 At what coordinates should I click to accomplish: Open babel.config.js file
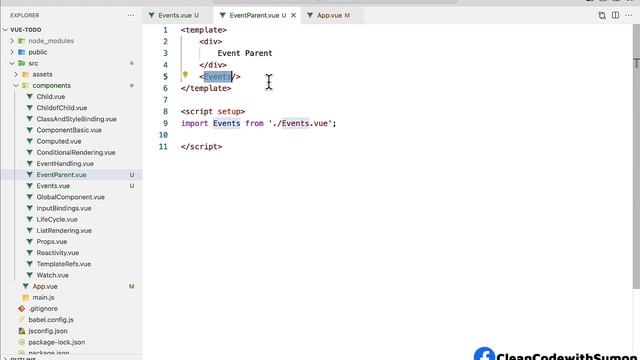[x=51, y=320]
